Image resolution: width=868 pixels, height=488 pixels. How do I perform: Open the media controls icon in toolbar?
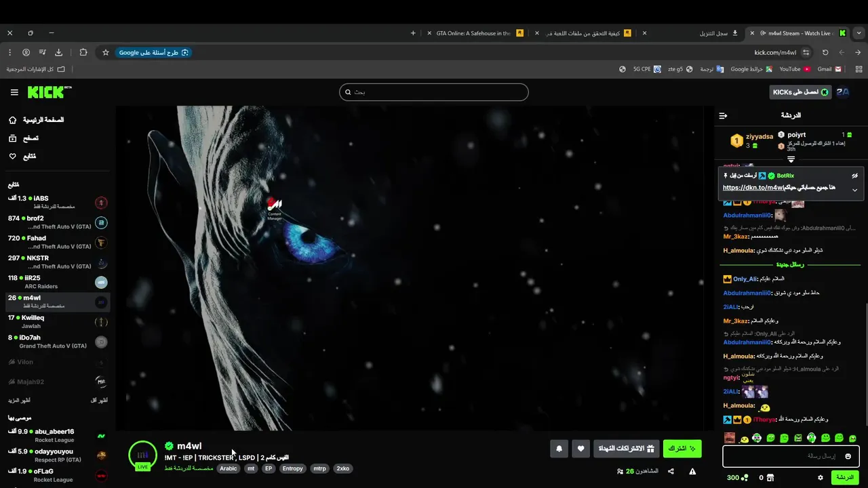pos(42,52)
